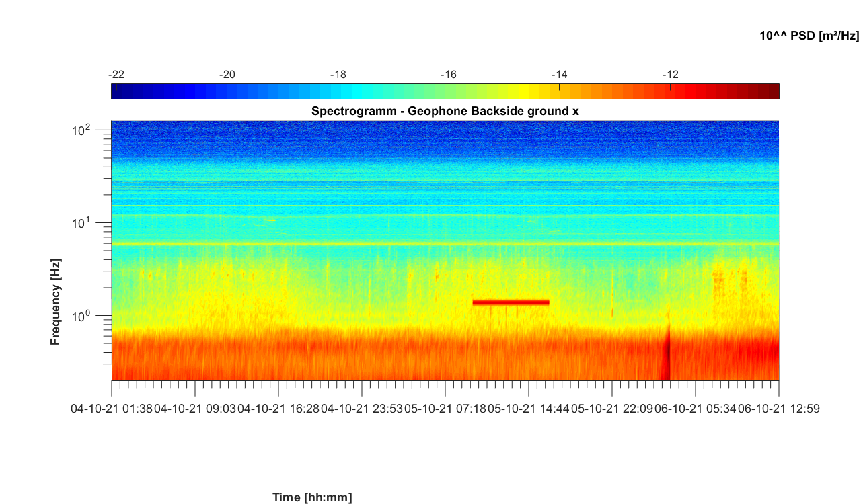Click the Frequency [Hz] y-axis label
Image resolution: width=861 pixels, height=504 pixels.
tap(56, 301)
